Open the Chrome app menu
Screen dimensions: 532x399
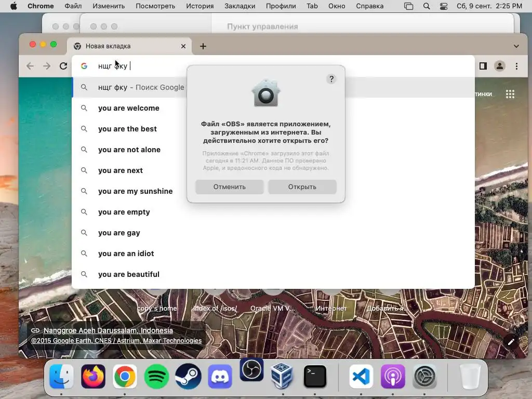41,6
